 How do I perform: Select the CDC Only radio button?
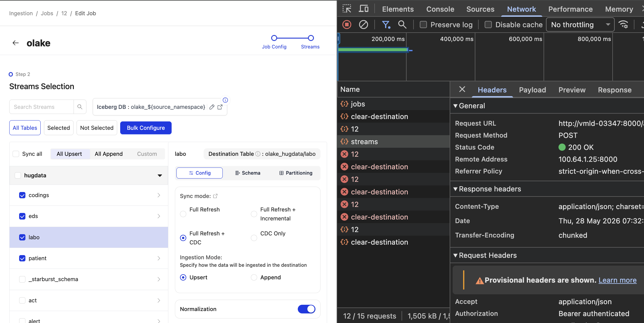(x=254, y=238)
